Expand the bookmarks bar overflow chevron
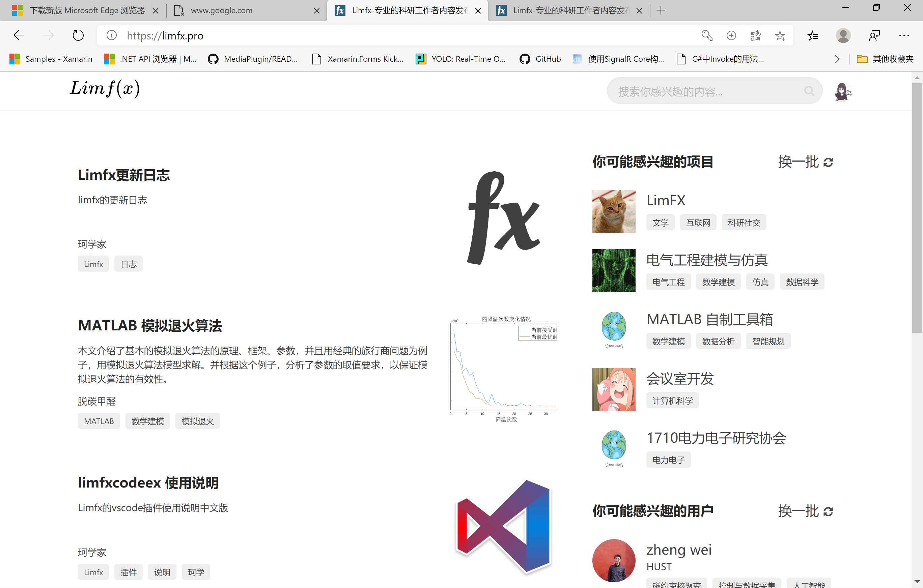Screen dimensions: 923x588 [837, 59]
